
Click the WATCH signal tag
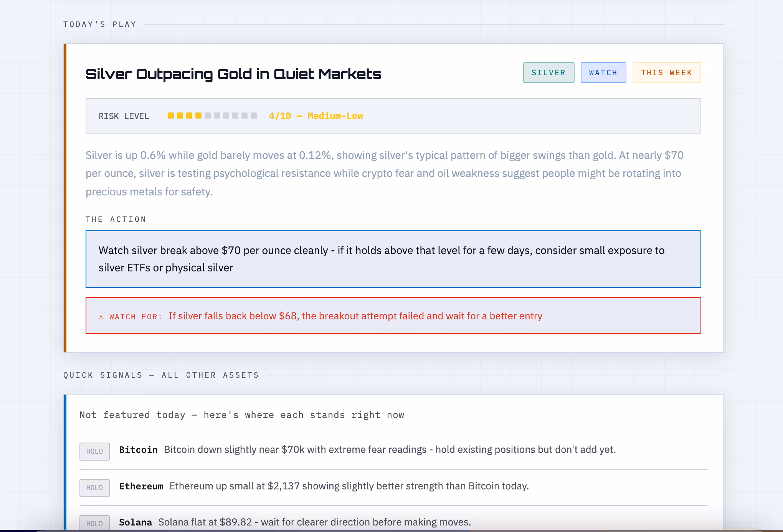click(x=603, y=73)
